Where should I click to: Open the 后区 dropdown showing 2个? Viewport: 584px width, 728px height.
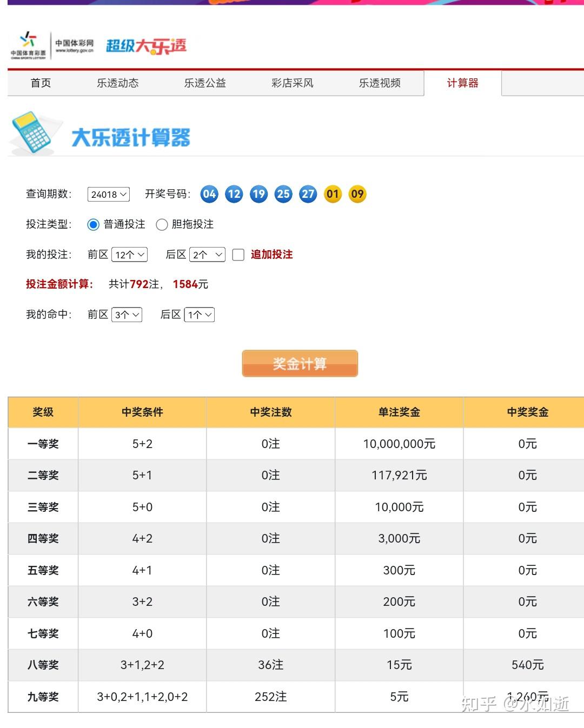[x=207, y=254]
